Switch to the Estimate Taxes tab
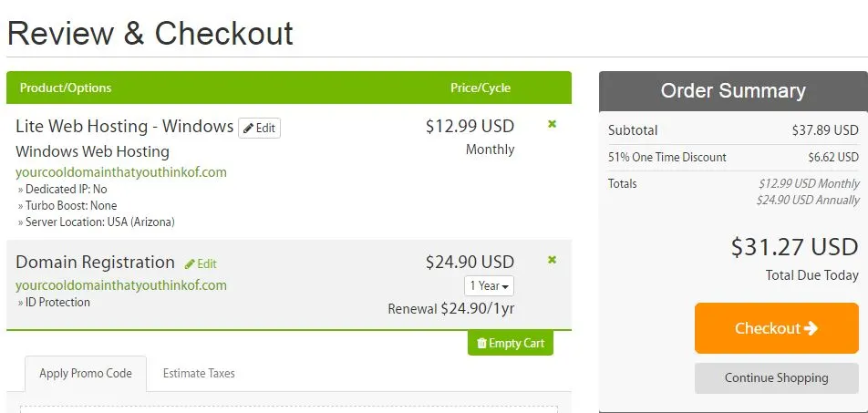 [199, 373]
